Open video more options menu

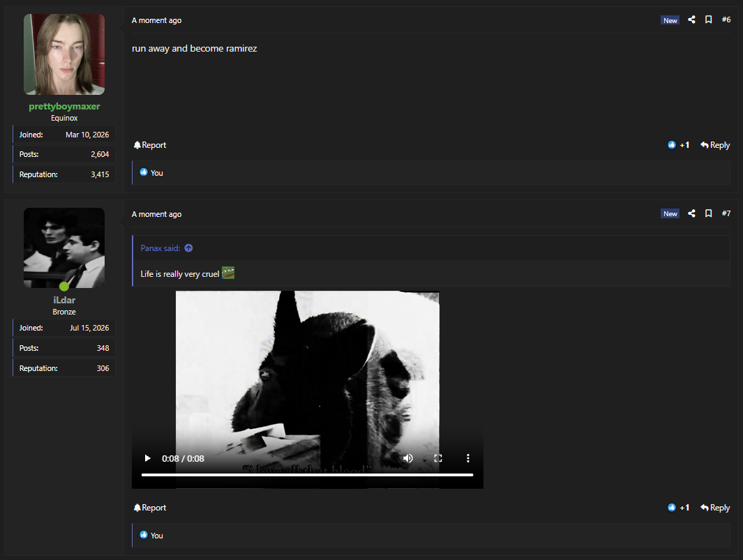467,458
